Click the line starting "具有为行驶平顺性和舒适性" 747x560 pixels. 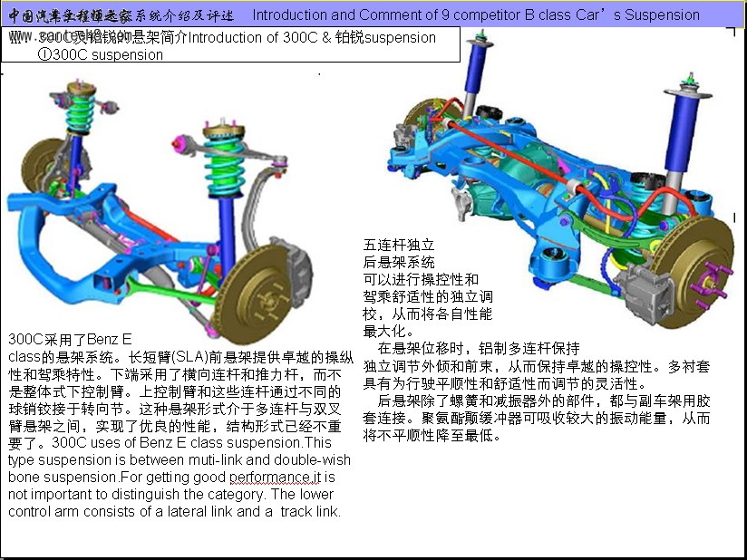coord(506,383)
